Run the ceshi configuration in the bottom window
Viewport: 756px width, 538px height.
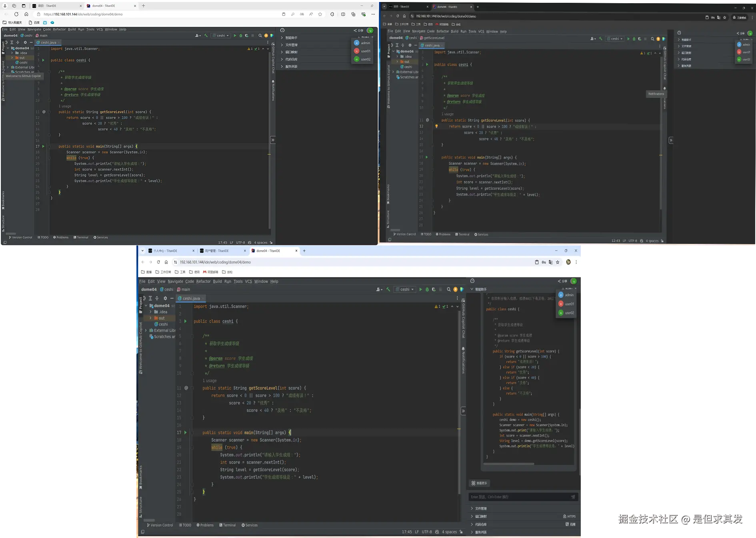(x=420, y=289)
